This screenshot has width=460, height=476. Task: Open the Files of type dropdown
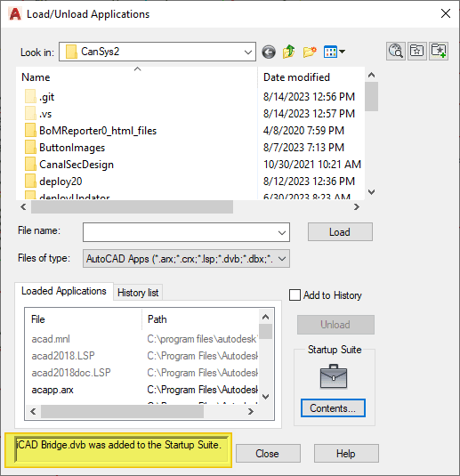[186, 259]
